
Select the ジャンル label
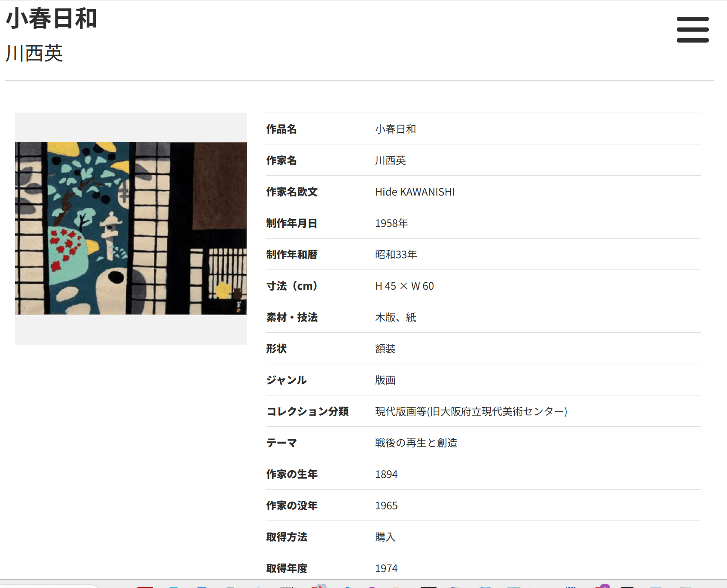pos(286,380)
